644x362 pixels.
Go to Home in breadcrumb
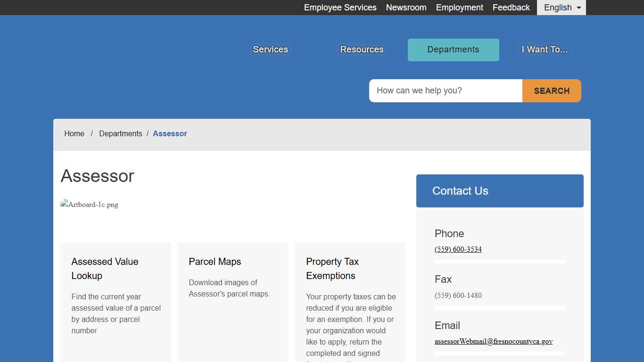pos(74,134)
